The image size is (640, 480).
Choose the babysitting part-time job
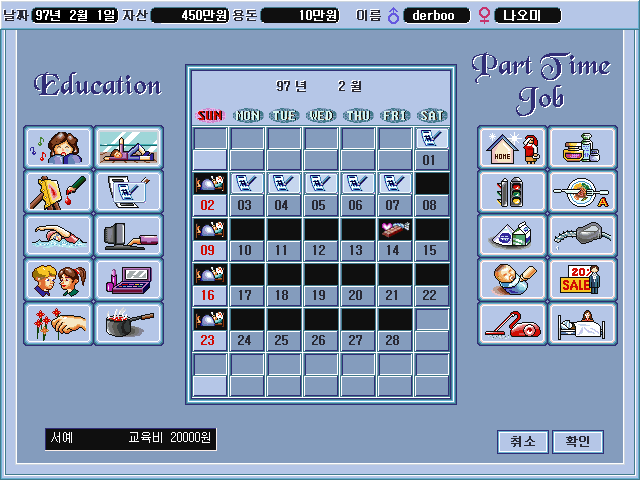(512, 279)
